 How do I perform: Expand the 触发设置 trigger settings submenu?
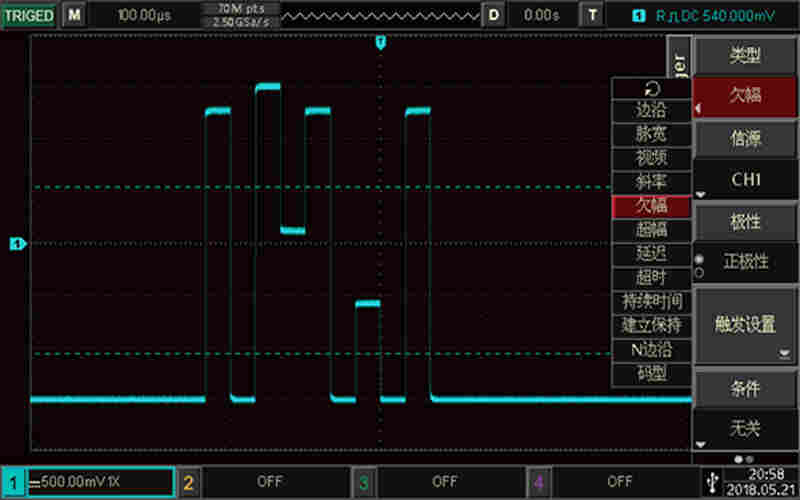745,325
